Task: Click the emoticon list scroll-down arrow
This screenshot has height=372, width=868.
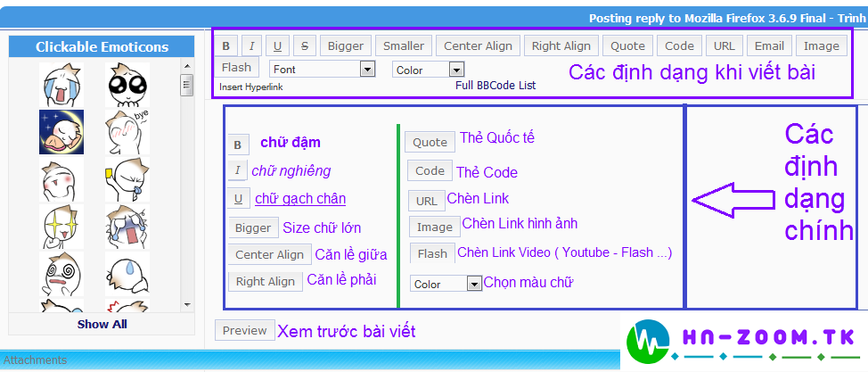Action: [x=187, y=305]
